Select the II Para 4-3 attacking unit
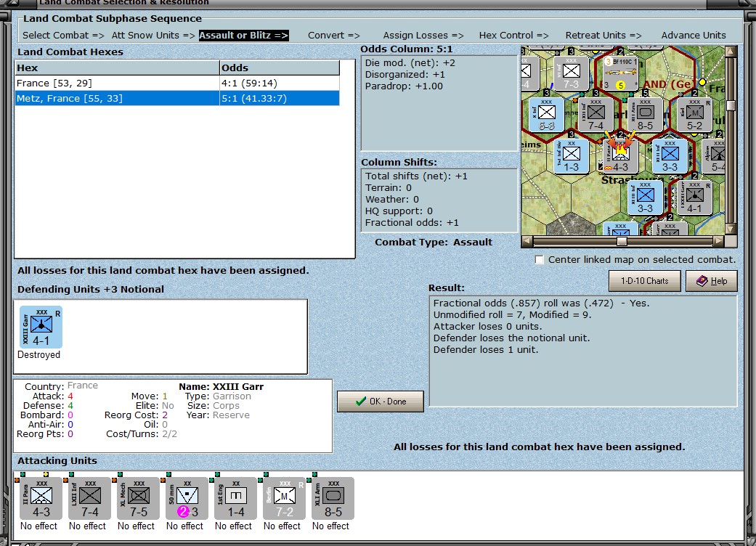Screen dimensions: 756x546 41,498
